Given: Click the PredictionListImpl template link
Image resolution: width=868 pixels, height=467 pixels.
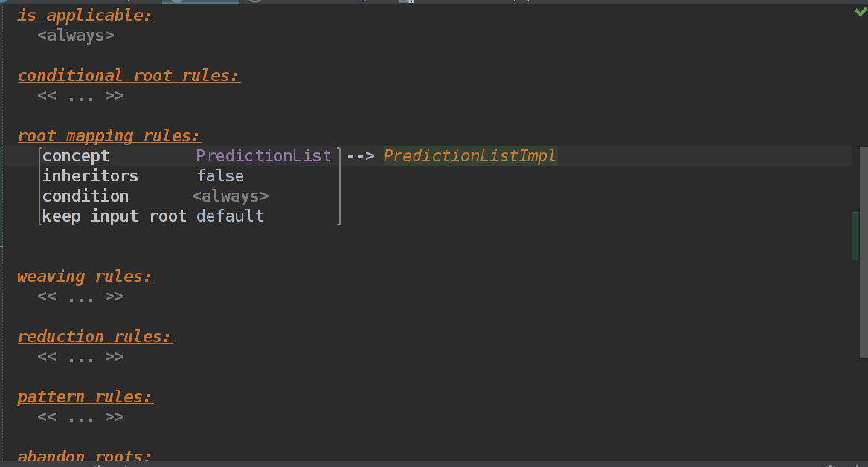Looking at the screenshot, I should pos(470,156).
